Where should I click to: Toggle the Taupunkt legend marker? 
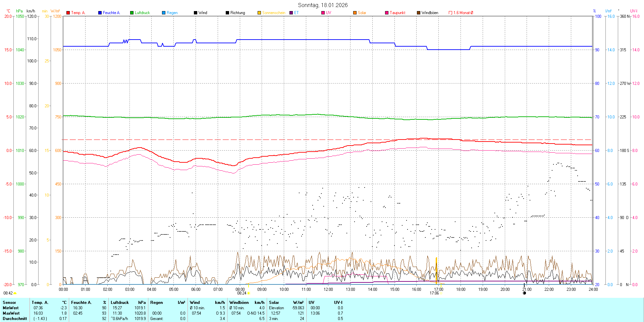point(387,13)
